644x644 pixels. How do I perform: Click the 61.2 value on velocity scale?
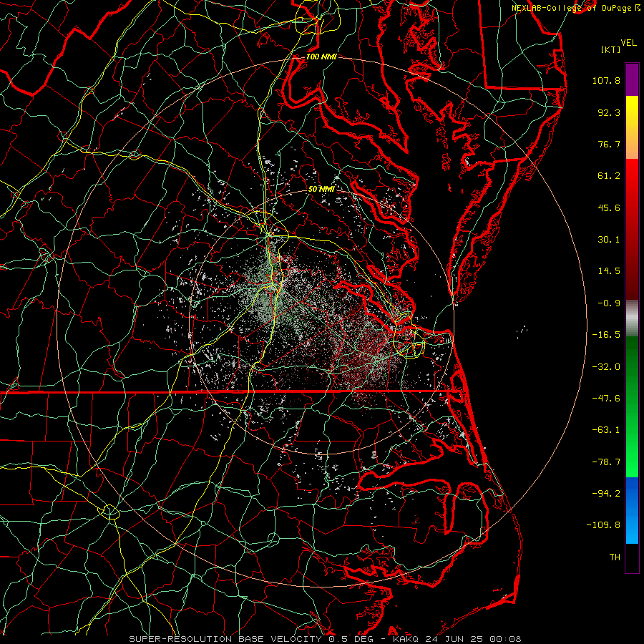click(x=609, y=176)
